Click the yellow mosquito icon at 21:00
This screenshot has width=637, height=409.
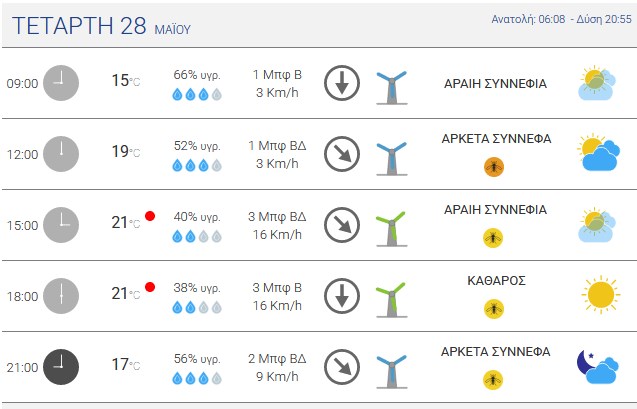click(493, 380)
